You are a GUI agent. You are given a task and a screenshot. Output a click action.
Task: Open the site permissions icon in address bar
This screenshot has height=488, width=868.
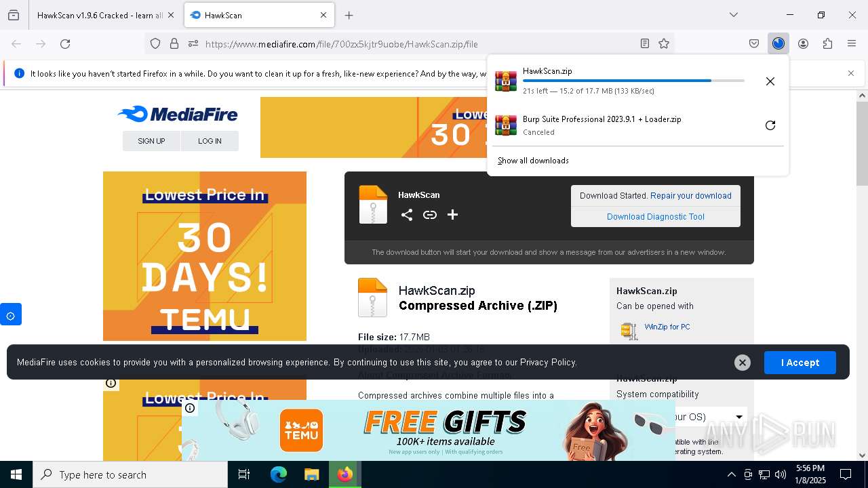(193, 43)
